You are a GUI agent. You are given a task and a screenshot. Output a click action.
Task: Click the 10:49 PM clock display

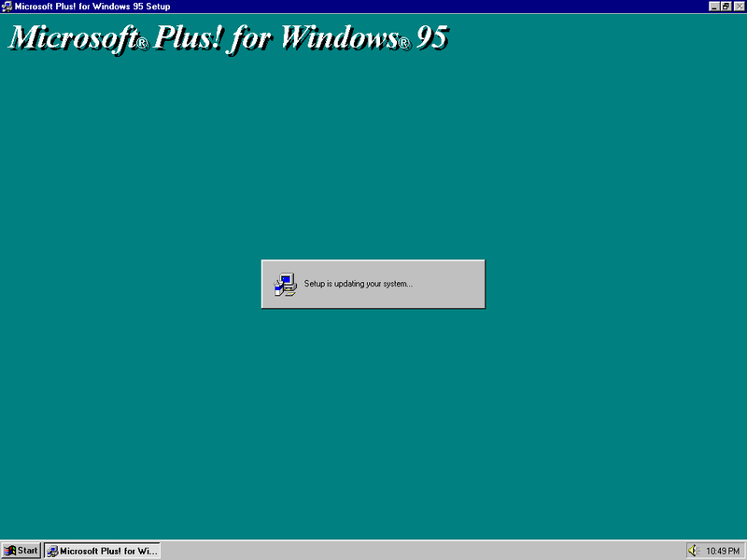722,550
